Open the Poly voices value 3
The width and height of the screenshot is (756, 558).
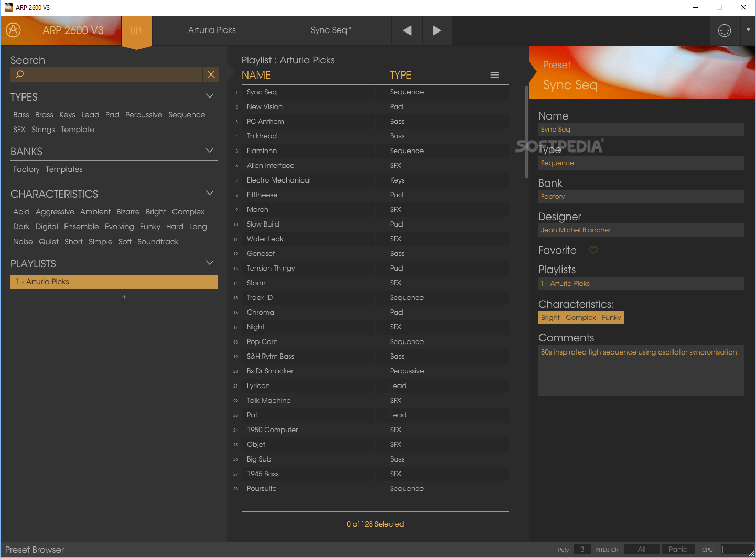[582, 550]
